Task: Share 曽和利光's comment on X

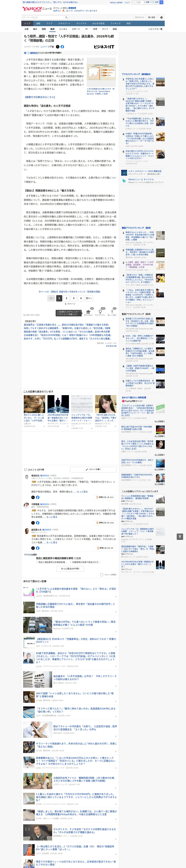Action: click(x=33, y=497)
